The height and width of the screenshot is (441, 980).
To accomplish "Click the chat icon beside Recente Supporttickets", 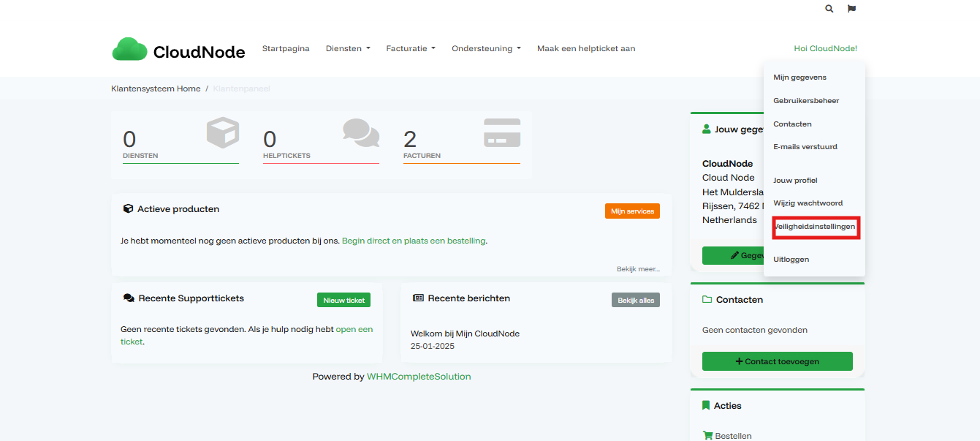I will [x=129, y=298].
